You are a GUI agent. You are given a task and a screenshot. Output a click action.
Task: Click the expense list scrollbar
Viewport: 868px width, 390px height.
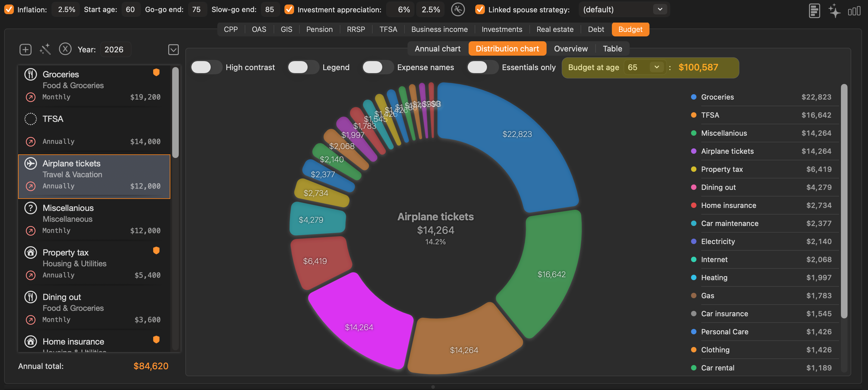(175, 113)
